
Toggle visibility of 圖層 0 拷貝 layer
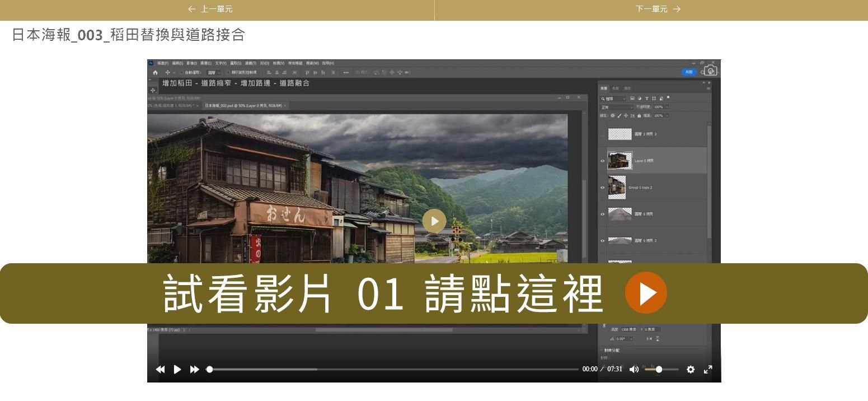603,214
